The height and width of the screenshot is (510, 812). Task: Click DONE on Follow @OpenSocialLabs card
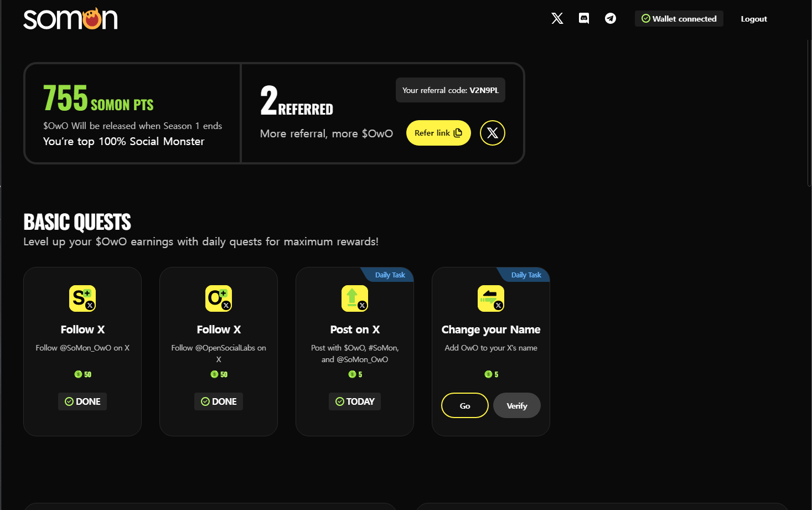(x=219, y=401)
